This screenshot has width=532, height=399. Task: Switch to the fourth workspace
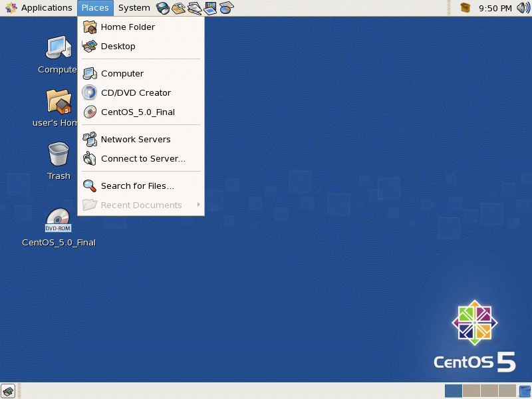507,391
